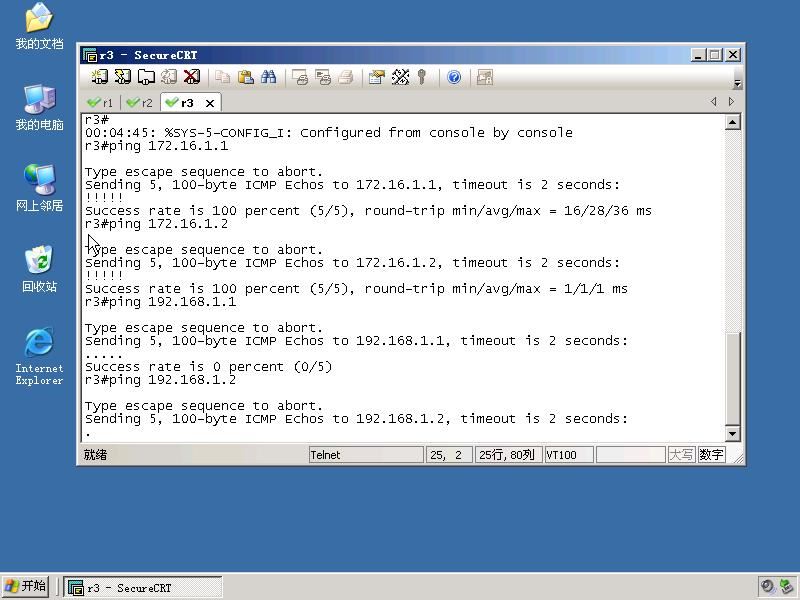
Task: Click the tab scroll left arrow
Action: click(713, 102)
